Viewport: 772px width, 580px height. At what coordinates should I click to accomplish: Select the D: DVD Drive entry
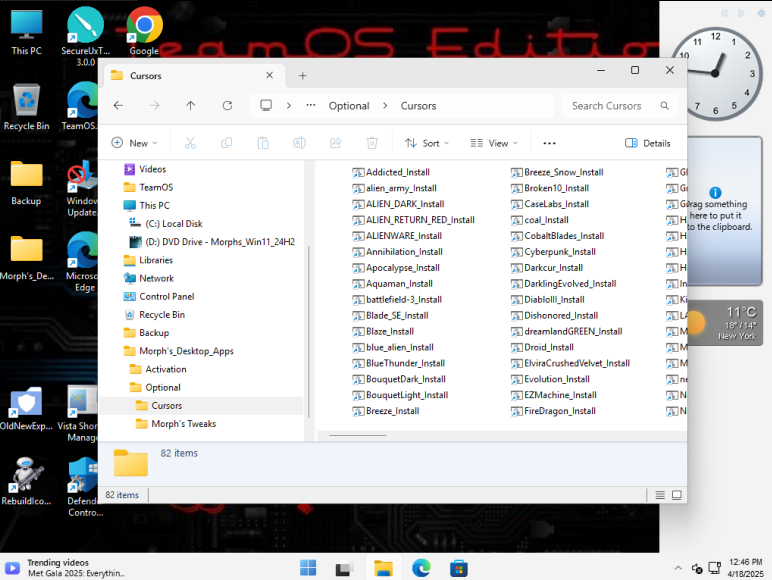[x=220, y=242]
